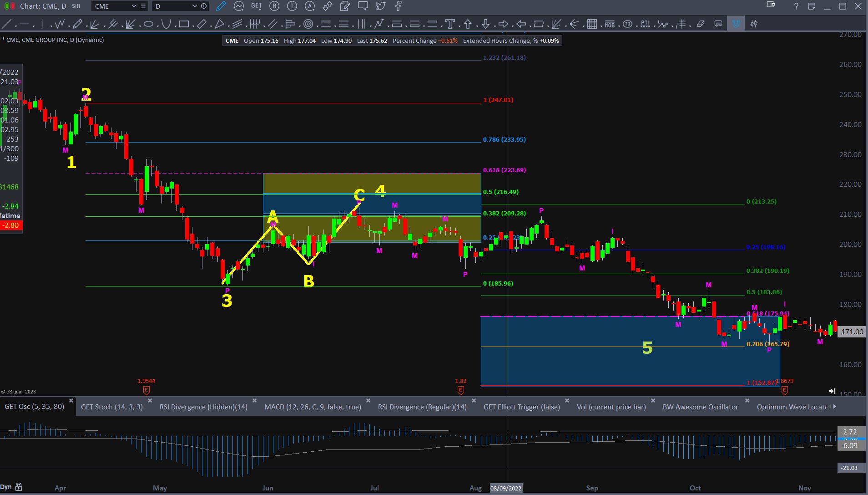Open the BW Awesome Oscillator tab
The width and height of the screenshot is (868, 495).
coord(700,407)
